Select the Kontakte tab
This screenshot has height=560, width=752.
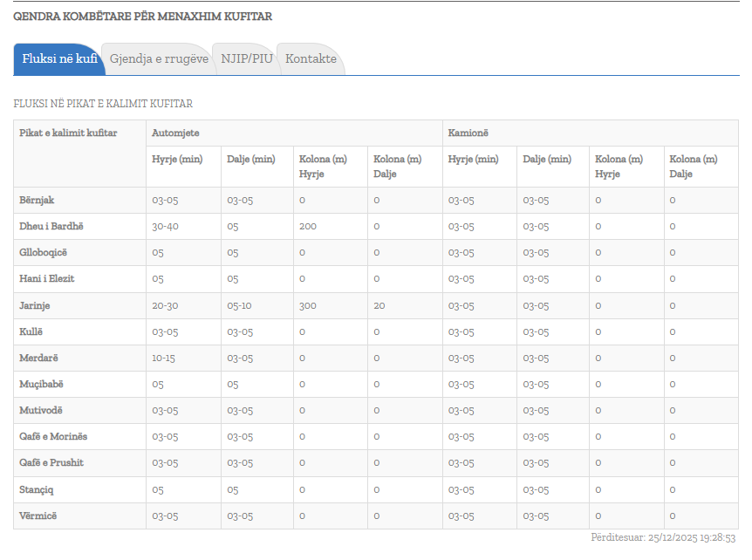pyautogui.click(x=311, y=59)
